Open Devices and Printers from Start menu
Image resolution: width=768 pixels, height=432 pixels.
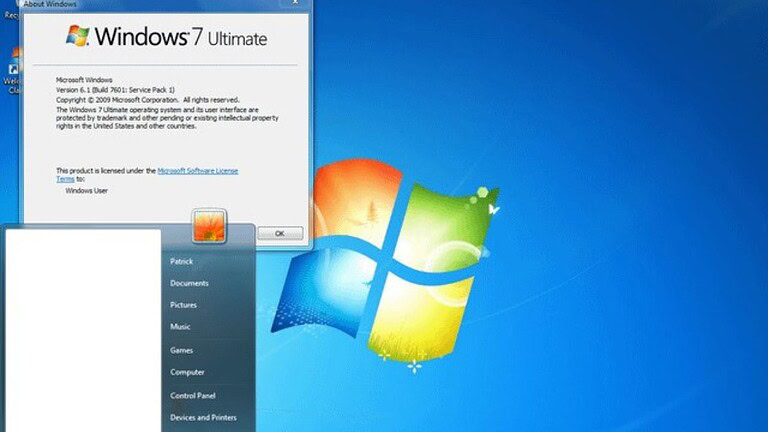coord(203,417)
